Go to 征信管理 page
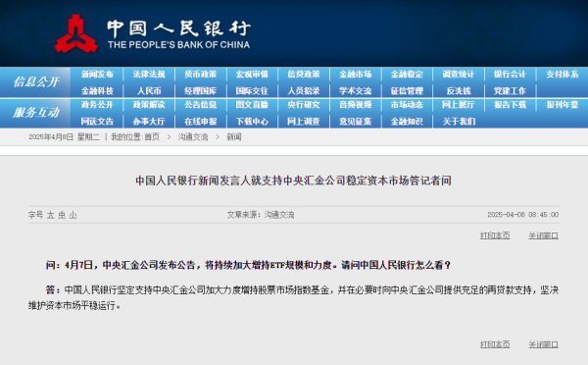The height and width of the screenshot is (365, 588). point(407,91)
